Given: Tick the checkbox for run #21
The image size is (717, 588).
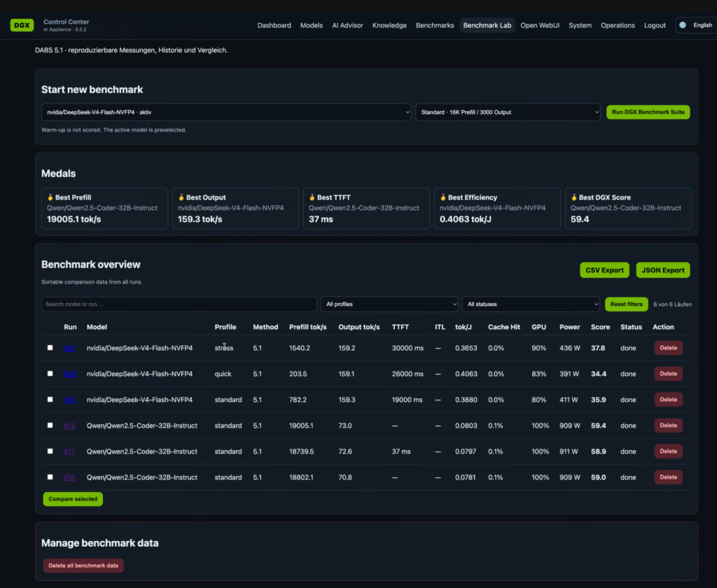Looking at the screenshot, I should pos(50,347).
